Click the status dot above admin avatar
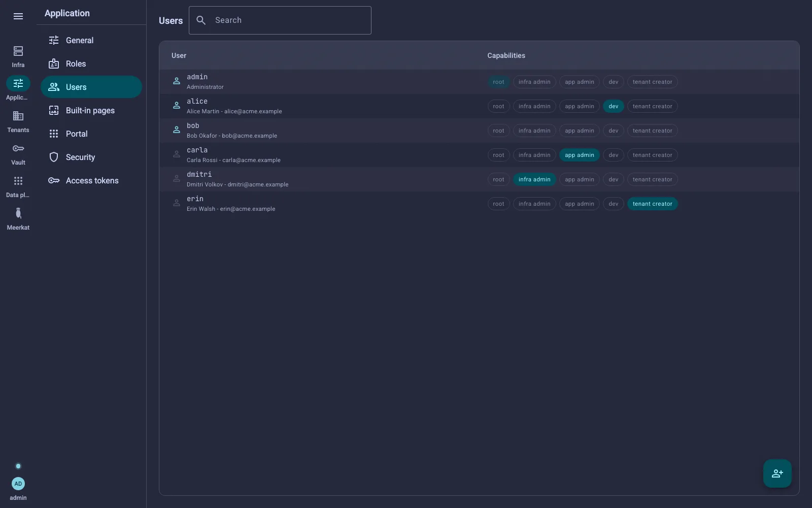Viewport: 812px width, 508px height. (x=18, y=466)
